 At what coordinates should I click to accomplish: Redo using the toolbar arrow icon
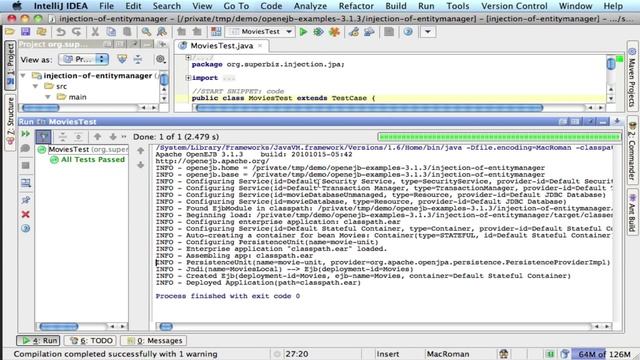click(76, 32)
